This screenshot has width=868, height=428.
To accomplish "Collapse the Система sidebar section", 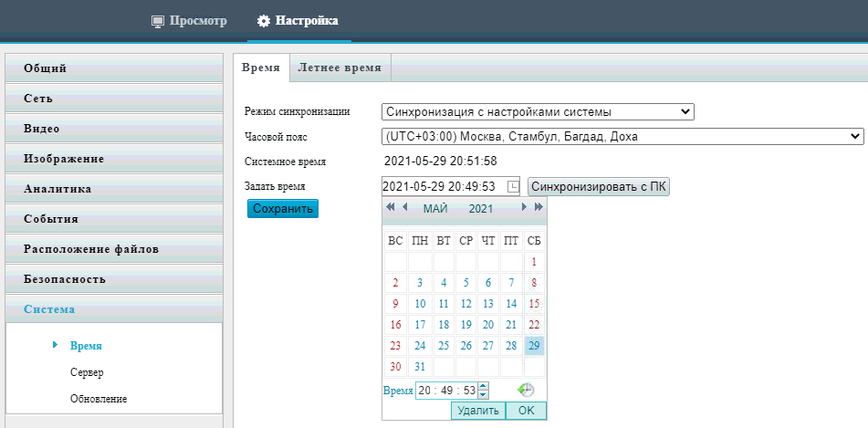I will pos(114,309).
